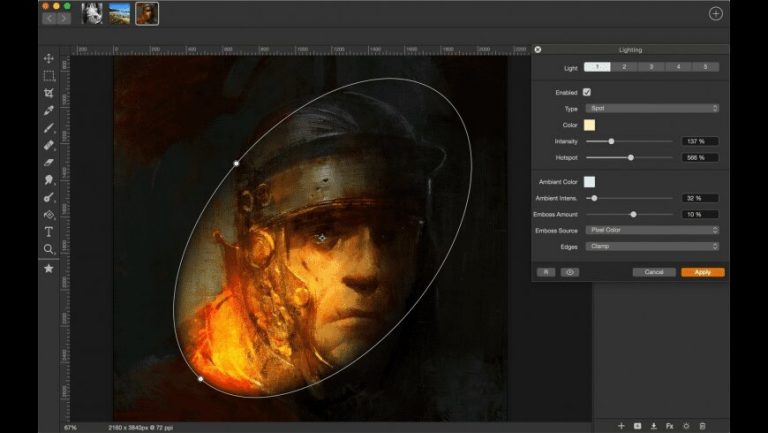768x433 pixels.
Task: Select the Move tool
Action: click(48, 58)
